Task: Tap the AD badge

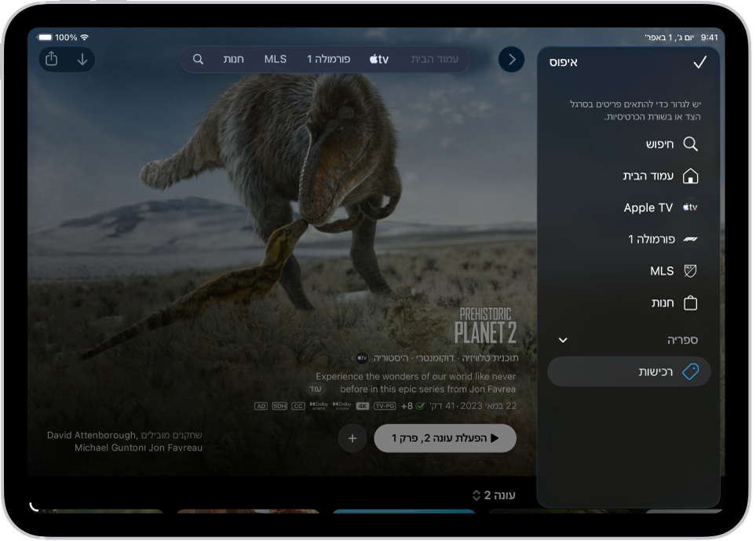Action: tap(261, 406)
